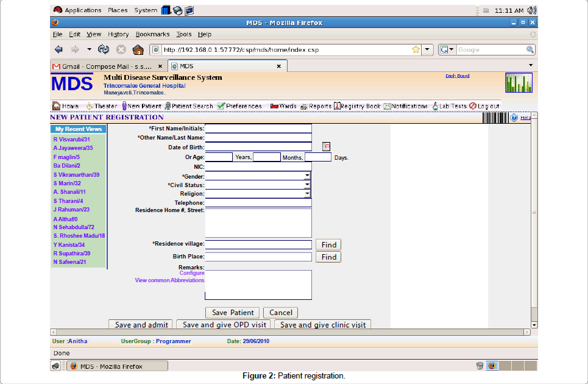The width and height of the screenshot is (588, 384).
Task: Click the Save Patient button
Action: tap(233, 313)
